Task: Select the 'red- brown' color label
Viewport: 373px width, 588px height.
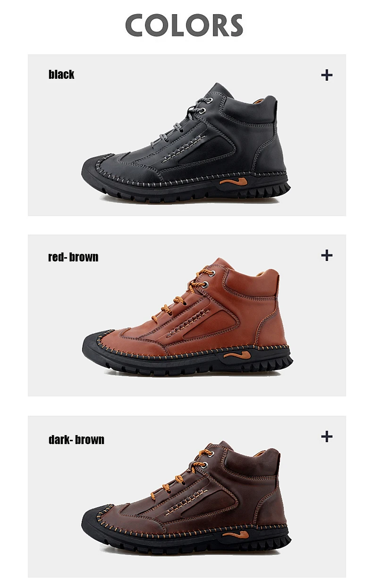Action: tap(73, 257)
